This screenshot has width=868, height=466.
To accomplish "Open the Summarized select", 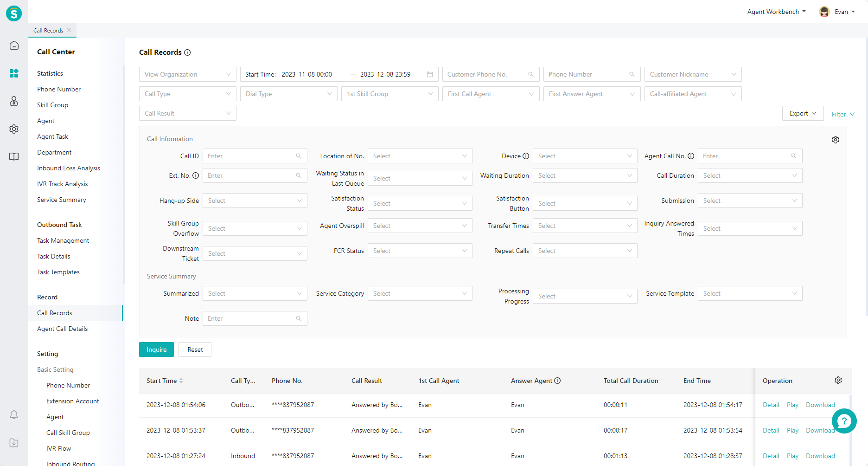I will click(255, 293).
